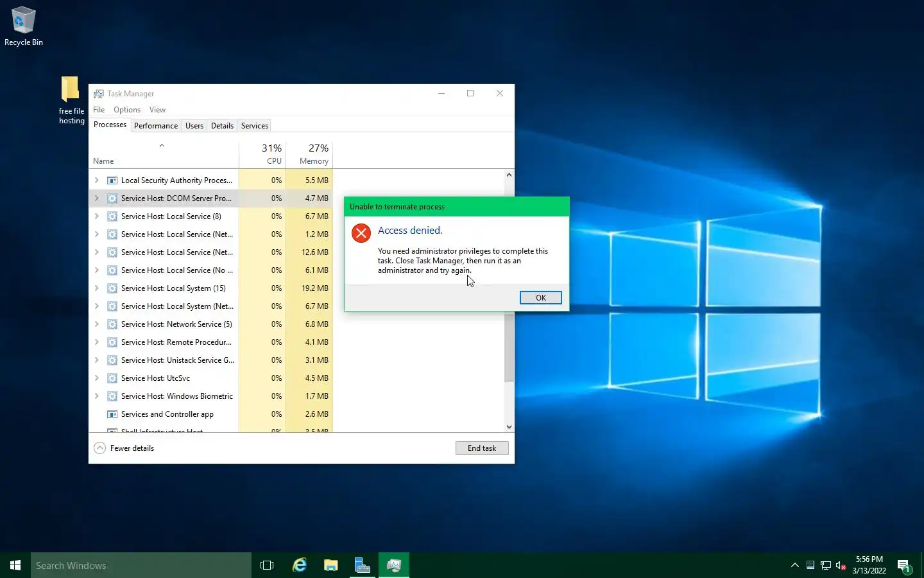Sort processes by the CPU column
Viewport: 924px width, 578px height.
click(262, 154)
